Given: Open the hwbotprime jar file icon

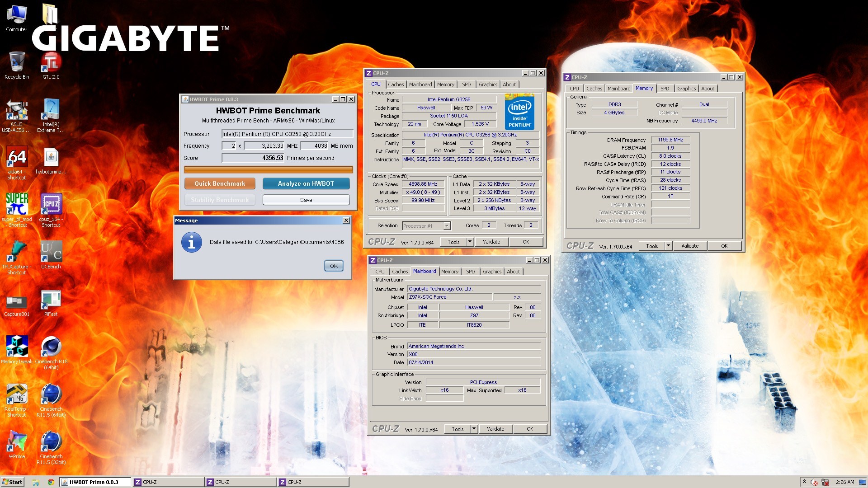Looking at the screenshot, I should [x=51, y=161].
